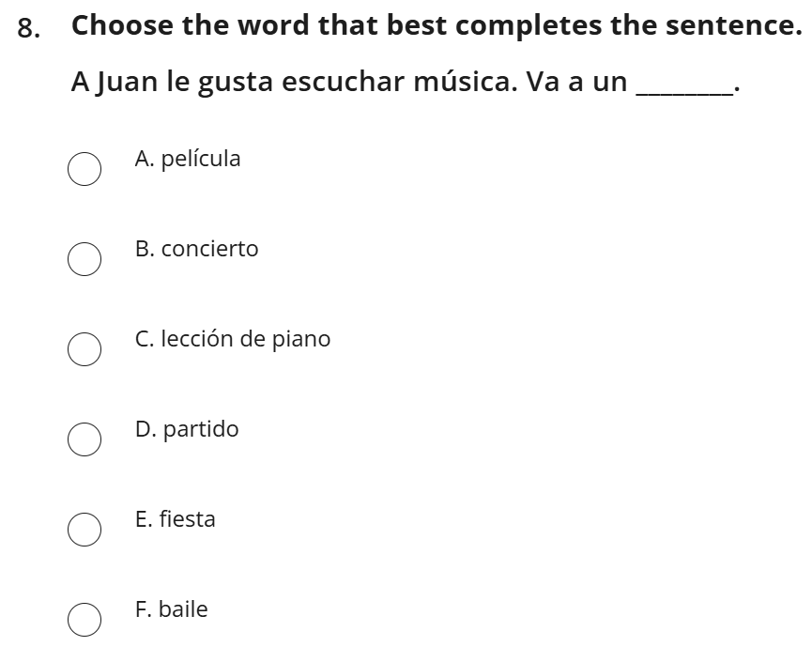This screenshot has width=812, height=662.
Task: Click the 'F. baile' answer label
Action: point(172,609)
